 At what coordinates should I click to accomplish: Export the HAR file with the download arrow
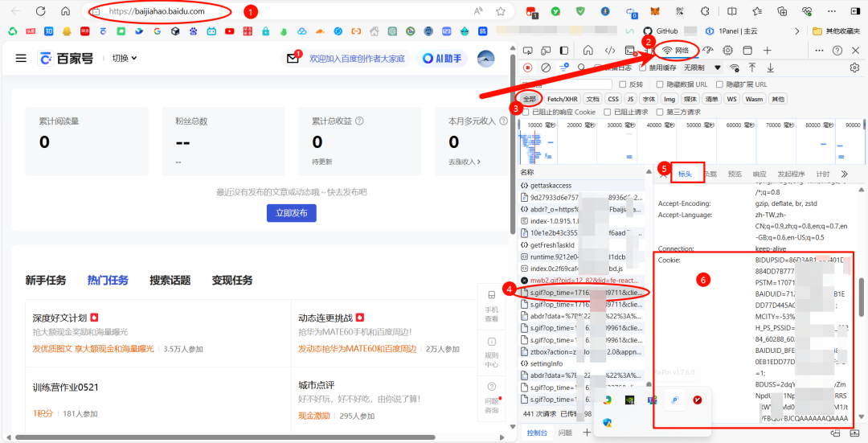coord(770,68)
